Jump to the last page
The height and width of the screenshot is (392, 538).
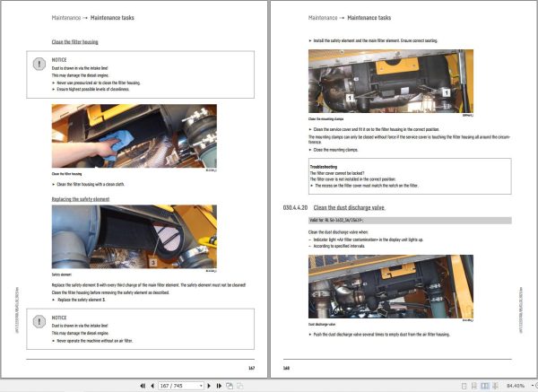click(x=219, y=386)
